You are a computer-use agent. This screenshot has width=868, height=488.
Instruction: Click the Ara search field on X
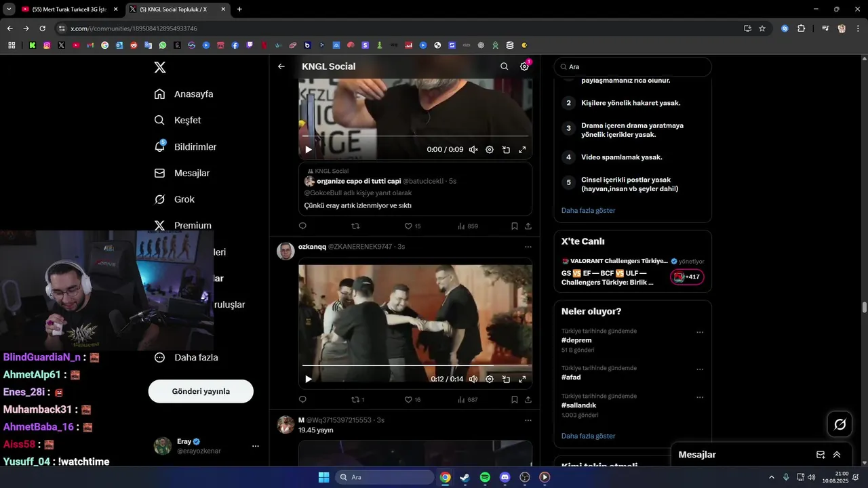(633, 66)
